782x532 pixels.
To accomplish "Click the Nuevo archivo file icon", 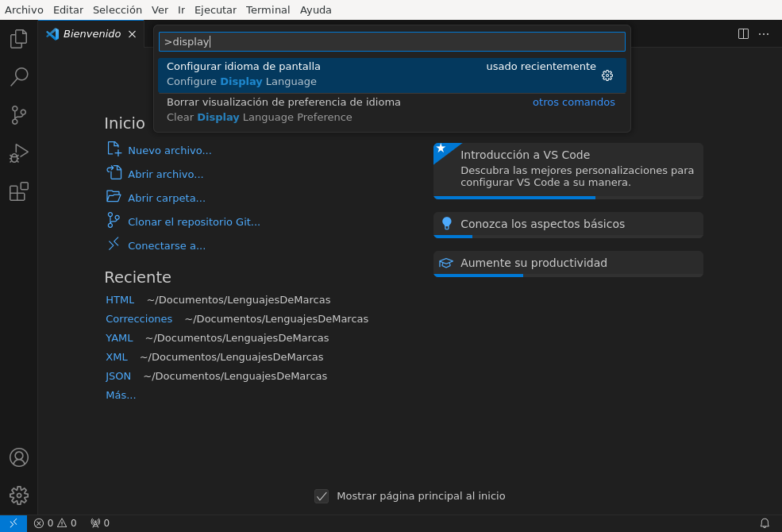I will tap(114, 148).
